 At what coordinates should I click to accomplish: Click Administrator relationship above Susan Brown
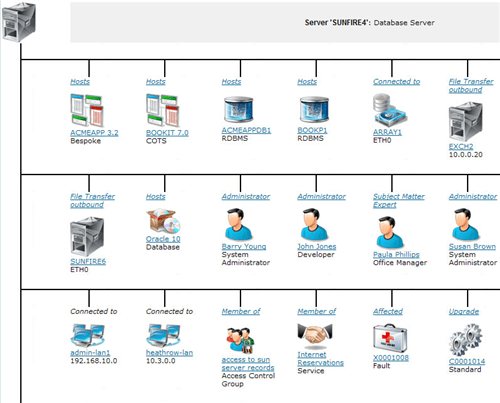coord(473,197)
